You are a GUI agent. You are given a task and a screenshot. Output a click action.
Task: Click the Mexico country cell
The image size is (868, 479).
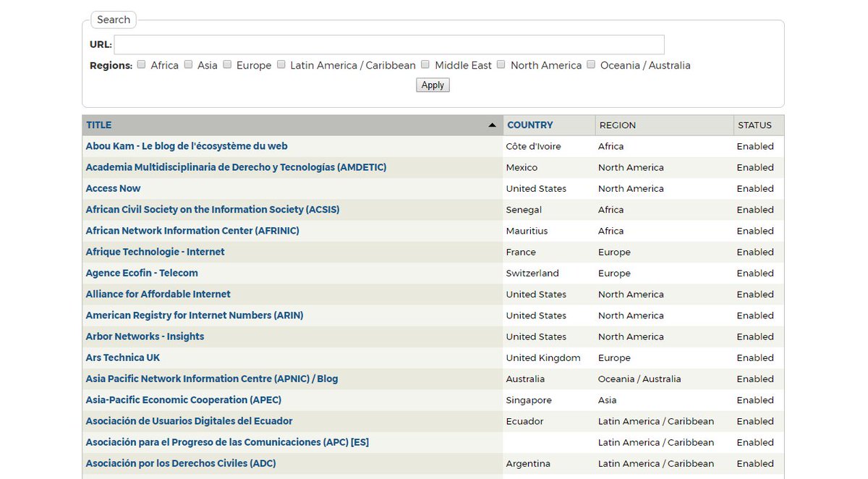[522, 167]
